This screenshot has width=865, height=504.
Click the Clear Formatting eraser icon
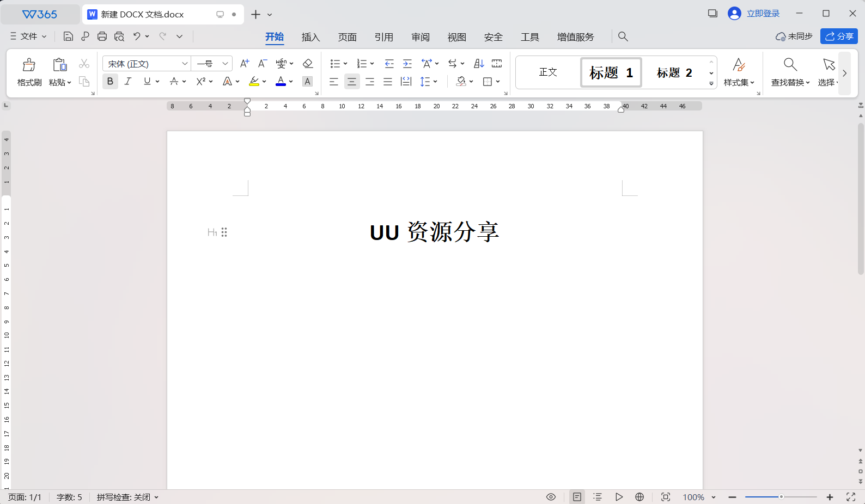coord(308,64)
